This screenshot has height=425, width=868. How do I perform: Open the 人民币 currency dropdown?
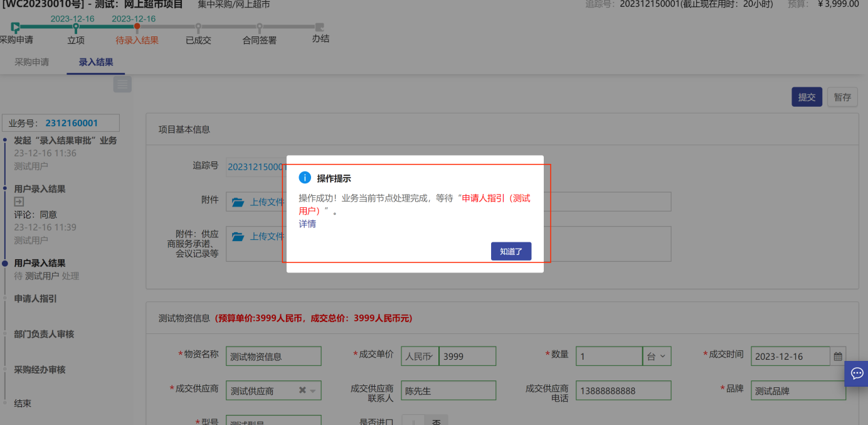[420, 357]
